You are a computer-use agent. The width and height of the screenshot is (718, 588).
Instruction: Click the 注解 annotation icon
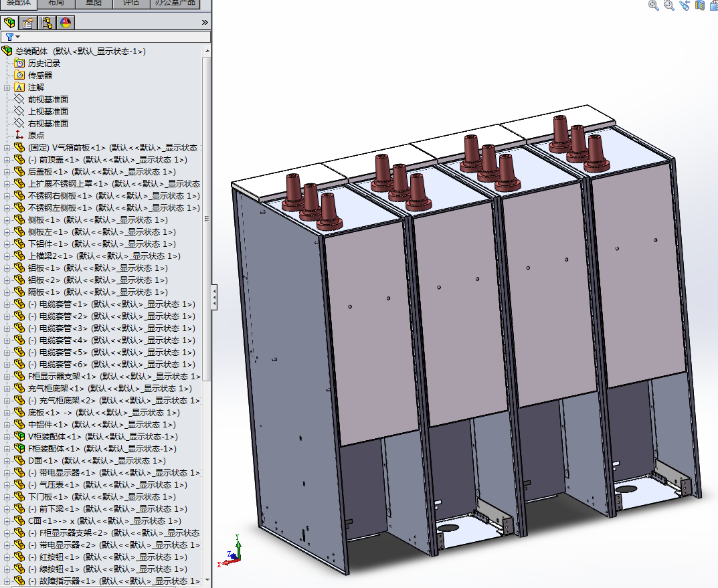[19, 87]
